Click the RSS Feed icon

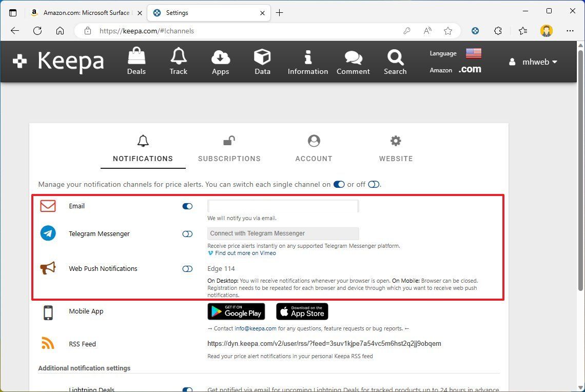pyautogui.click(x=47, y=343)
